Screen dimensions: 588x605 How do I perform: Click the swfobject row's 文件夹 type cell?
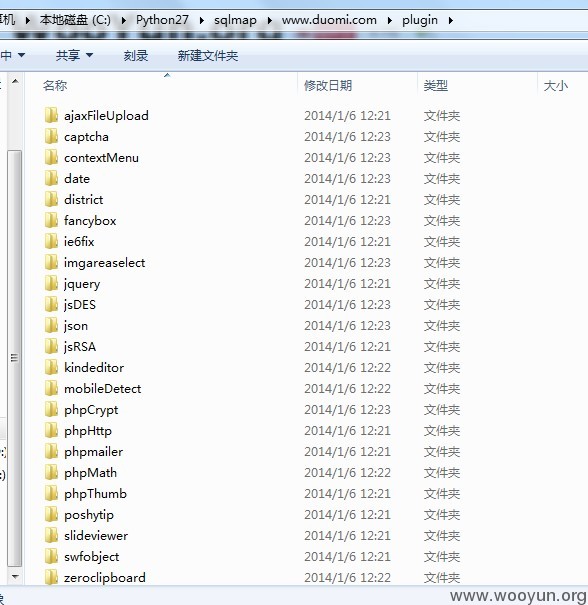coord(442,556)
